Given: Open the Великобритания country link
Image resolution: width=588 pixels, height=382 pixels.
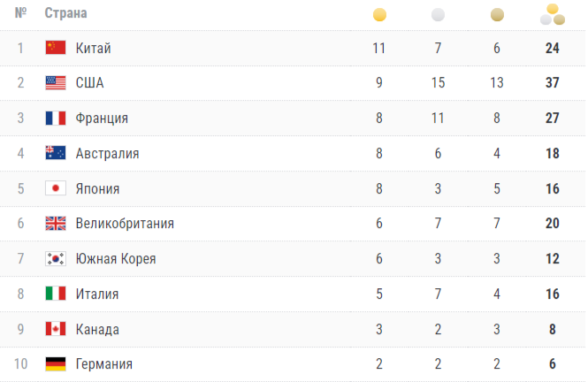Looking at the screenshot, I should [125, 224].
